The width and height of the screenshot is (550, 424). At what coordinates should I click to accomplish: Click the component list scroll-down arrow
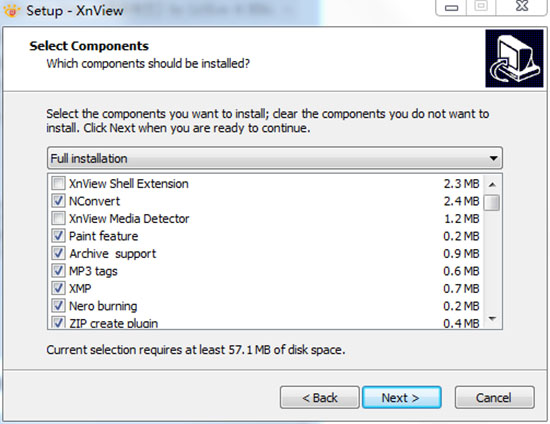(x=492, y=319)
